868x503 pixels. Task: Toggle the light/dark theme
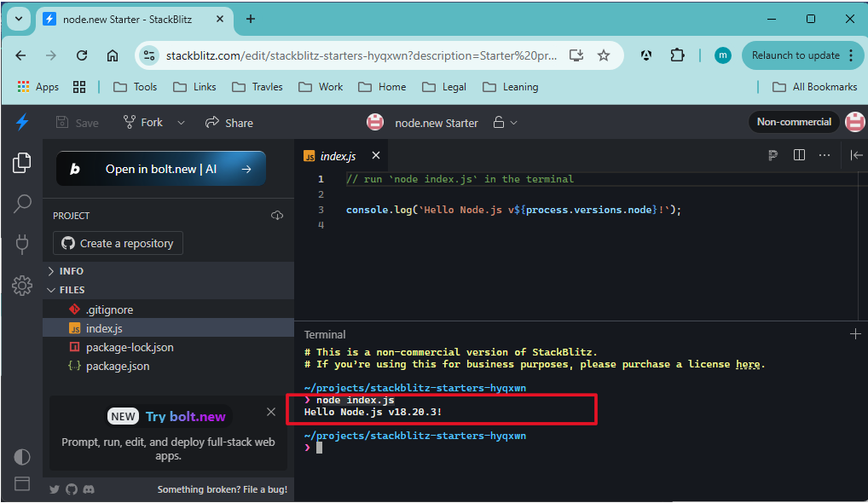tap(22, 457)
